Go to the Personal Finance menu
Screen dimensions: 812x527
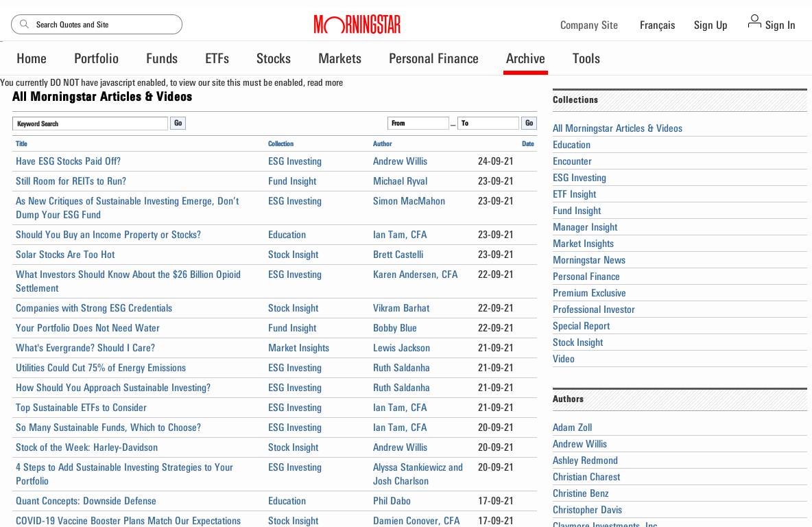click(x=433, y=59)
